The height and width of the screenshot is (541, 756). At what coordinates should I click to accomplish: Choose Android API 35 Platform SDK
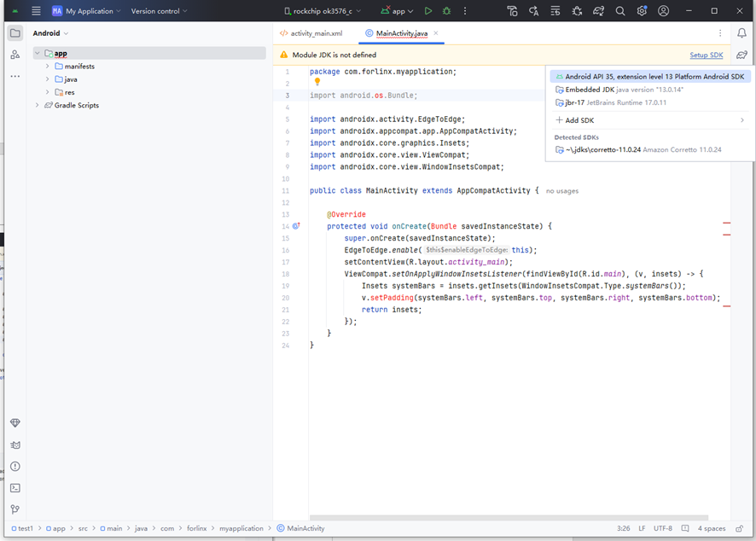(650, 76)
